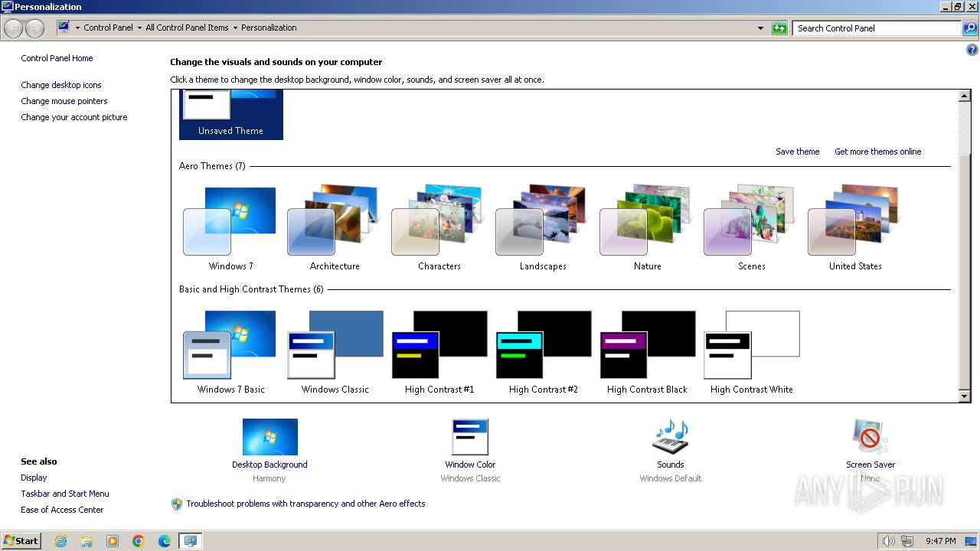Expand All Control Panel Items breadcrumb arrow

coord(235,28)
